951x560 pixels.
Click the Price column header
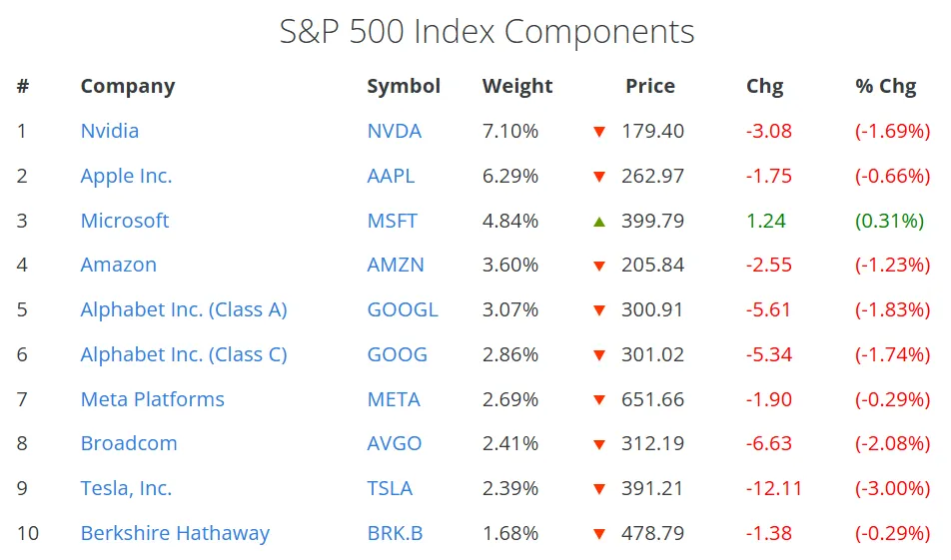pos(650,86)
